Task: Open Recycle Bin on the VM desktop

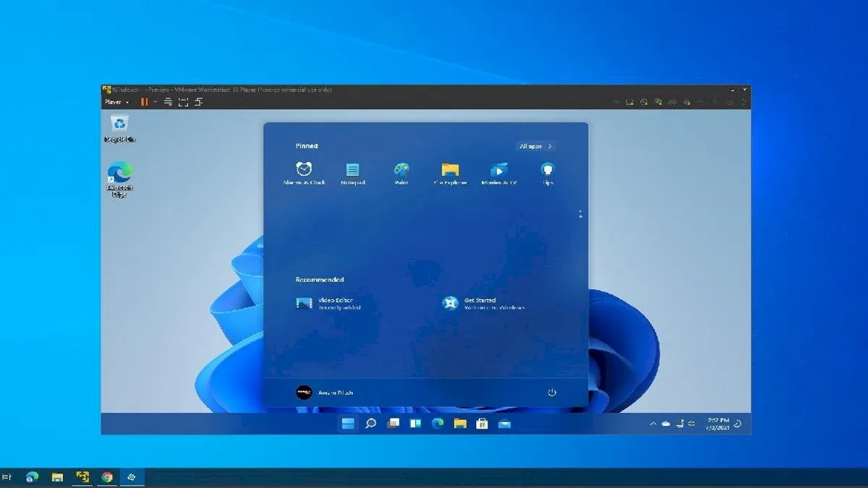Action: pos(119,129)
